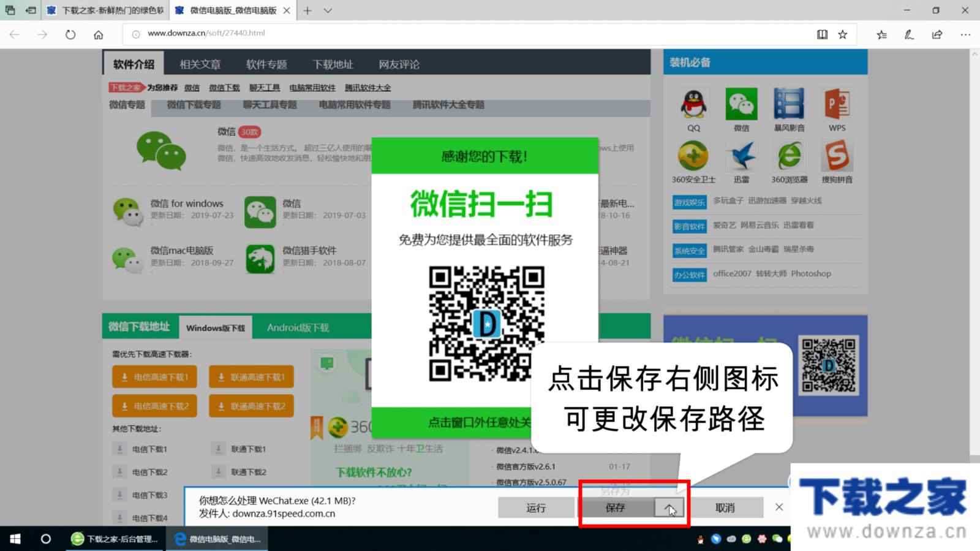Open the 腾讯管家 link

728,249
